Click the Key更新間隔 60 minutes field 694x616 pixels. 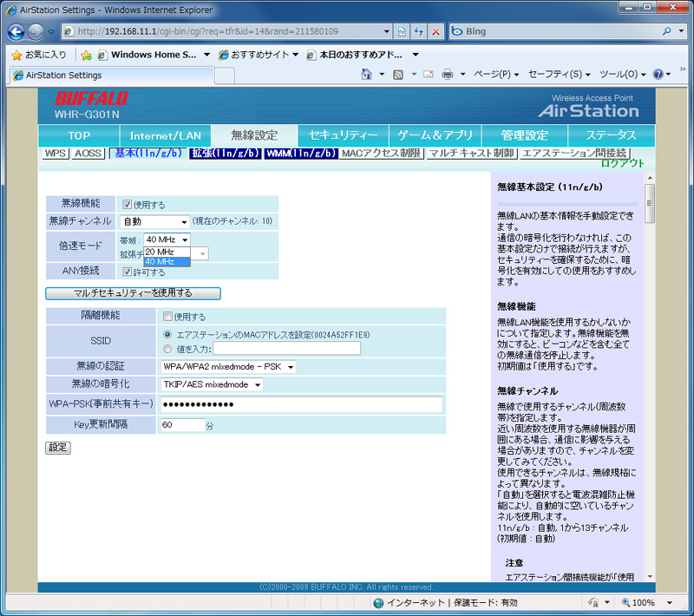click(183, 425)
